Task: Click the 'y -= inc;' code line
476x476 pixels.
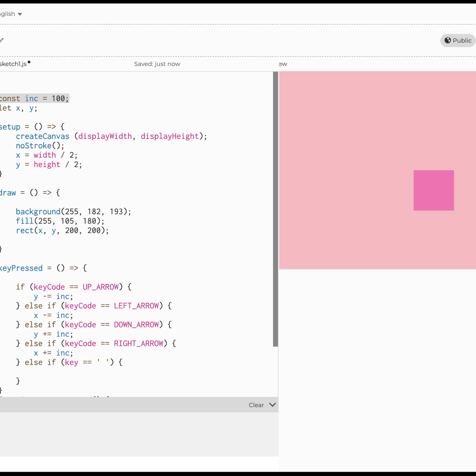Action: click(53, 296)
